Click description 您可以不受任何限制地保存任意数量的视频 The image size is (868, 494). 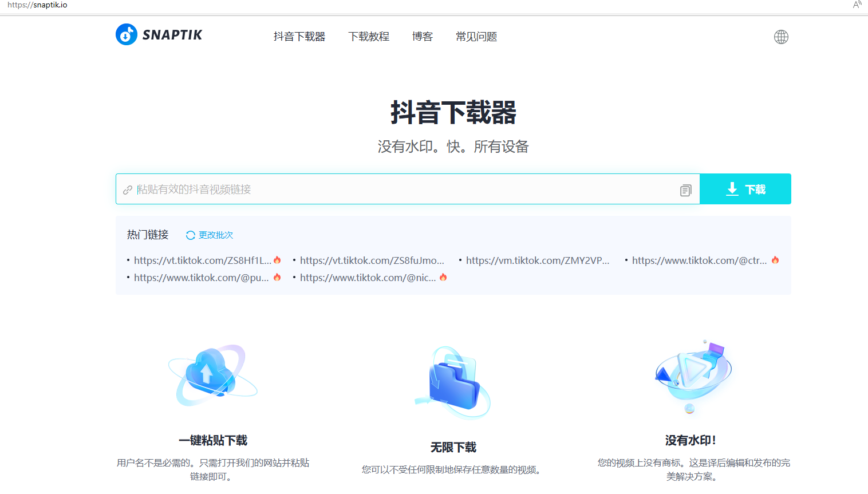453,469
